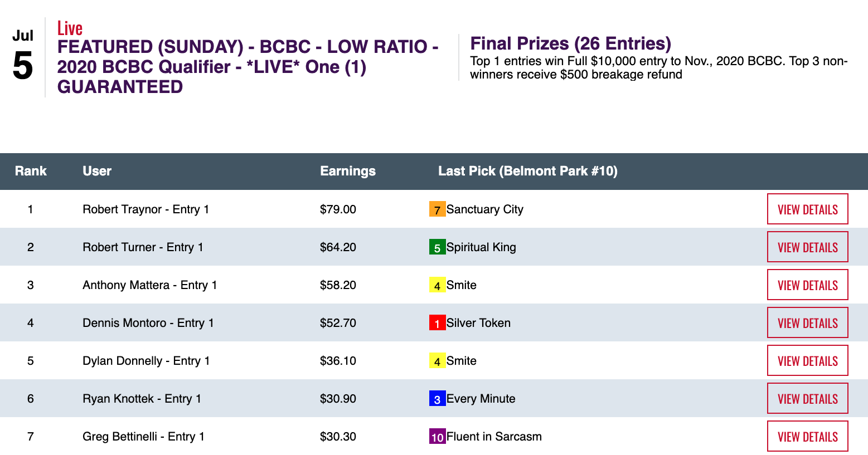
Task: Click blue number 3 badge for Every Minute
Action: [437, 399]
